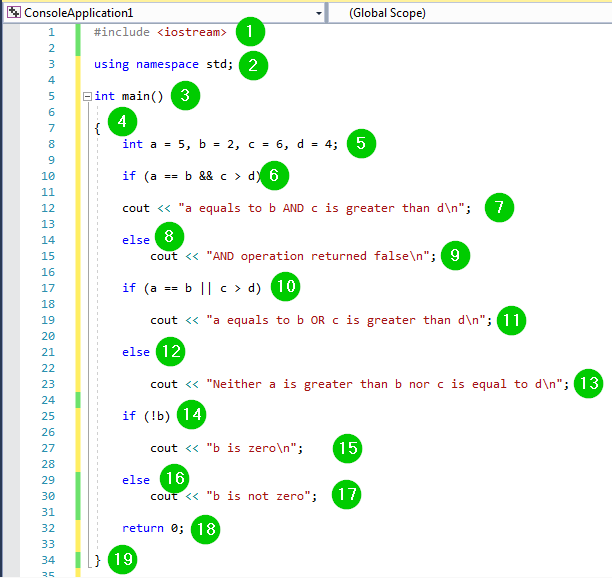Viewport: 612px width, 578px height.
Task: Click green badge 19 beside closing brace
Action: click(121, 560)
